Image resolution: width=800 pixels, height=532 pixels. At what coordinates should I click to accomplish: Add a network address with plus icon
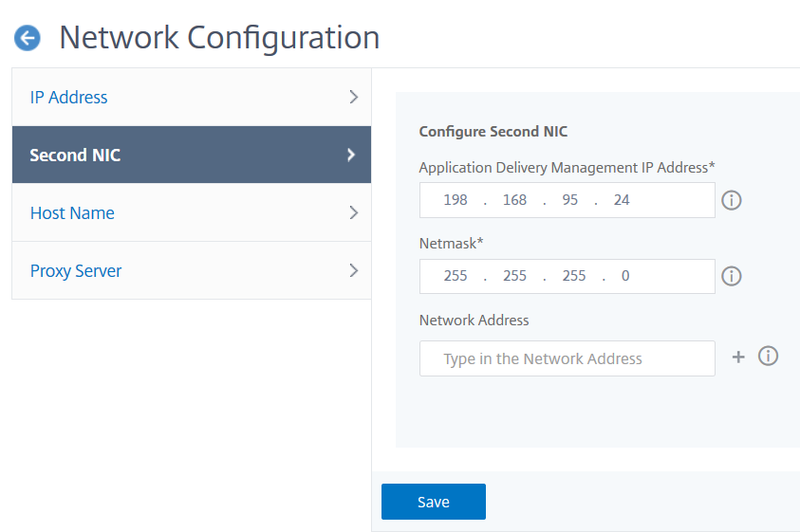click(738, 357)
